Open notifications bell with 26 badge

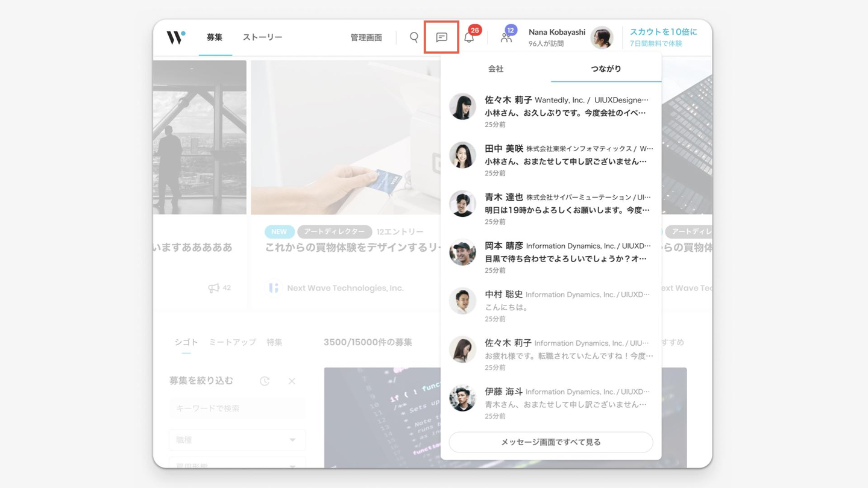(x=470, y=37)
